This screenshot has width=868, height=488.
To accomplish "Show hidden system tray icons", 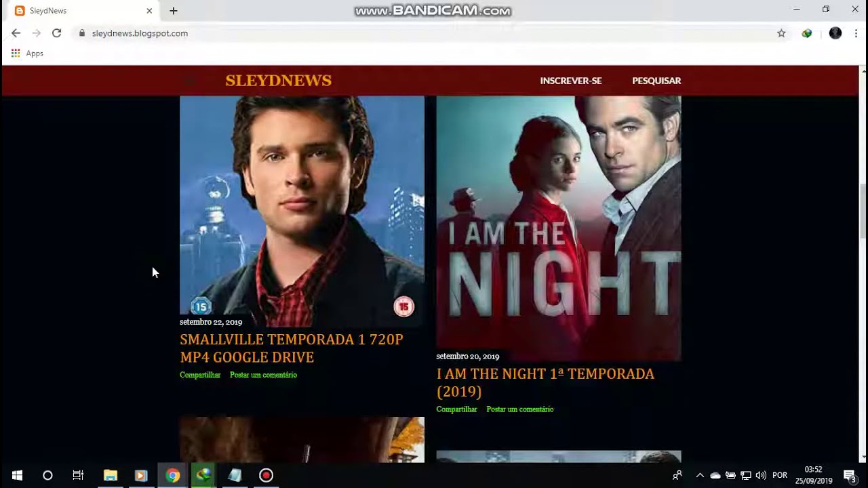I will (x=700, y=475).
